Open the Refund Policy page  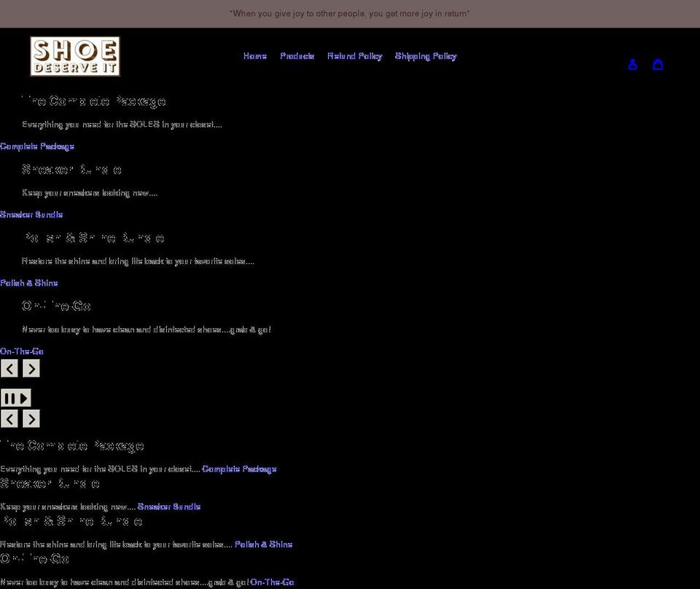pyautogui.click(x=355, y=56)
